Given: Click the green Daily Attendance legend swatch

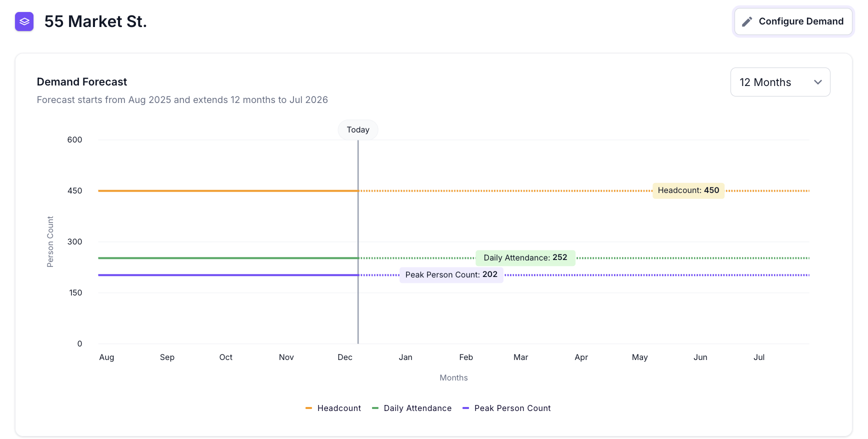Looking at the screenshot, I should point(375,408).
